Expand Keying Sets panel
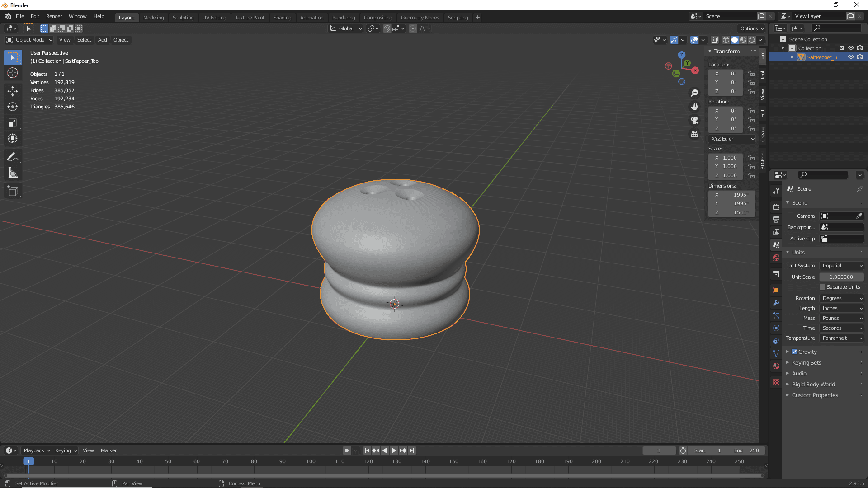 [807, 362]
